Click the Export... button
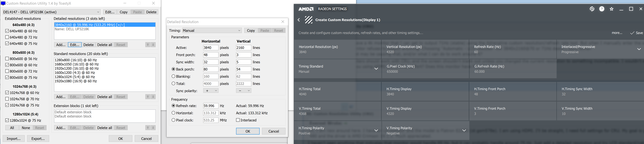 [38, 138]
